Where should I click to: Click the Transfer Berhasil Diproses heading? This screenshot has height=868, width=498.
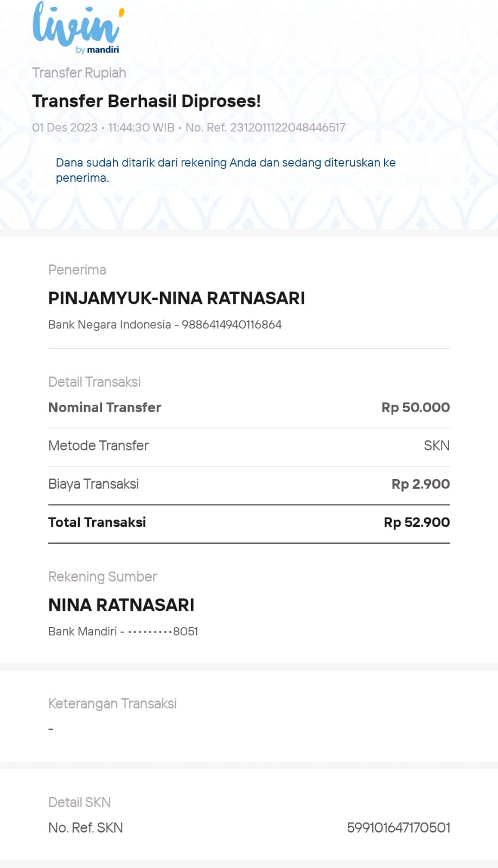pyautogui.click(x=146, y=101)
